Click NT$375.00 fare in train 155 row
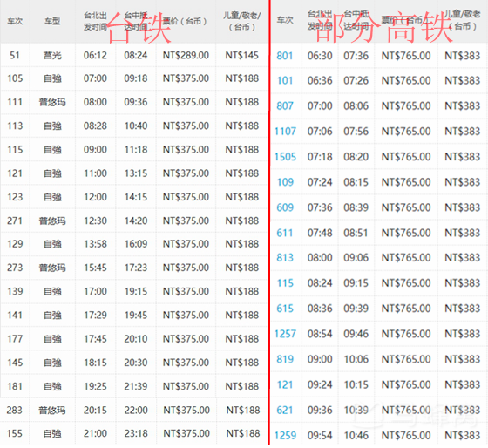The height and width of the screenshot is (448, 488). (186, 434)
